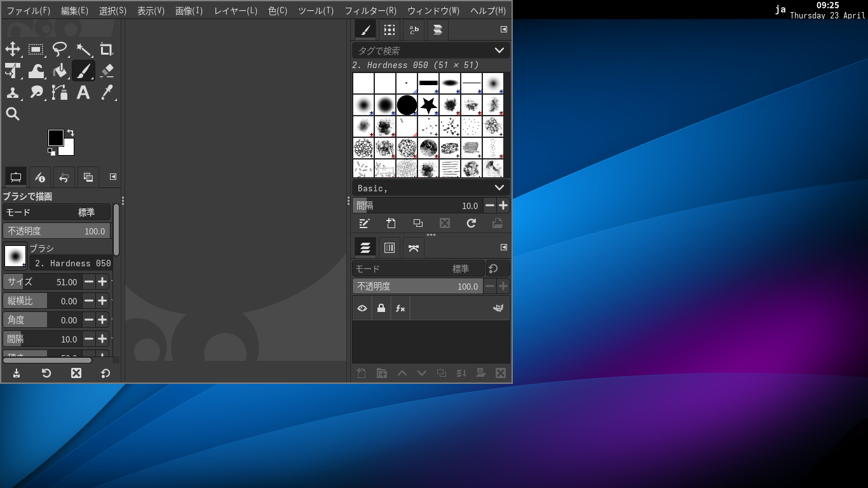
Task: Activate the Fuzzy Select magic wand tool
Action: click(x=83, y=50)
